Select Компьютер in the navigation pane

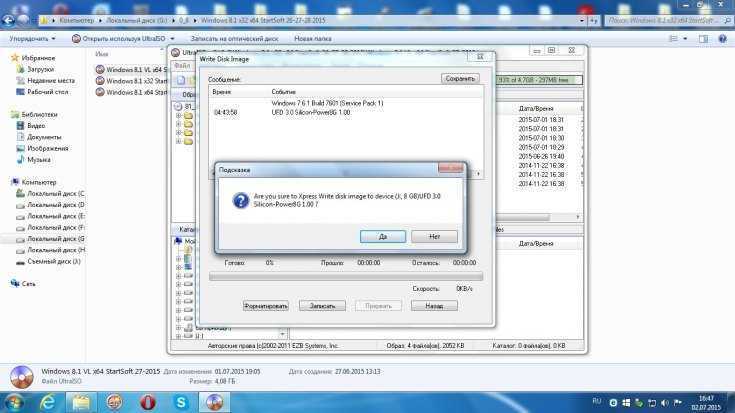coord(34,182)
